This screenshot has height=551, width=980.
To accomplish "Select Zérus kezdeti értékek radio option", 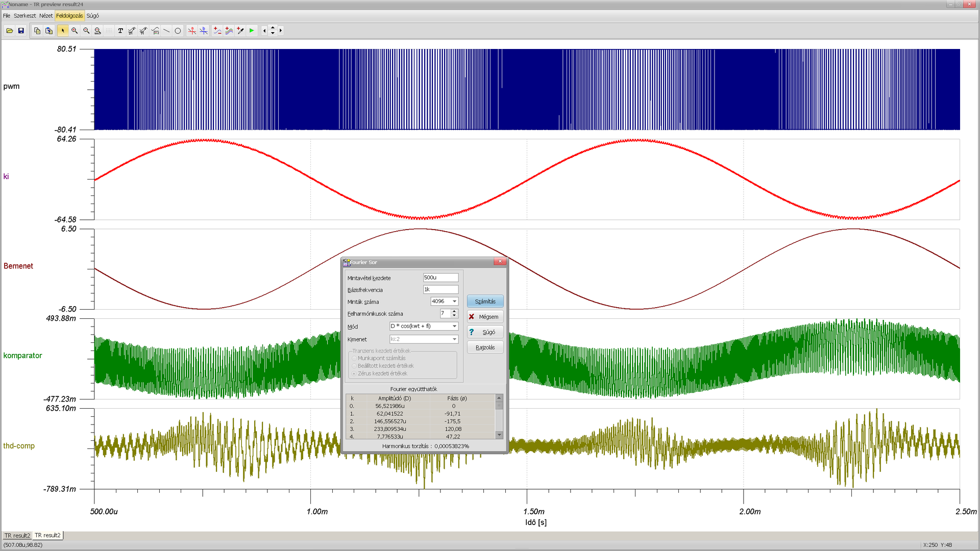I will 354,373.
